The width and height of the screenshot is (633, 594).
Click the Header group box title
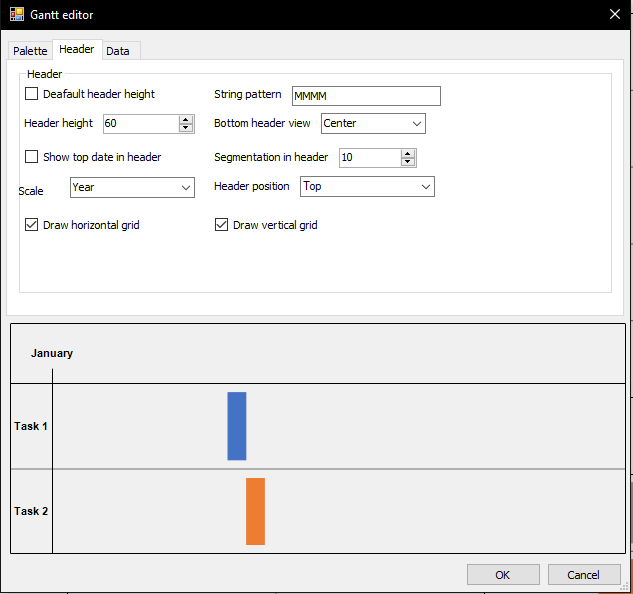[x=44, y=74]
